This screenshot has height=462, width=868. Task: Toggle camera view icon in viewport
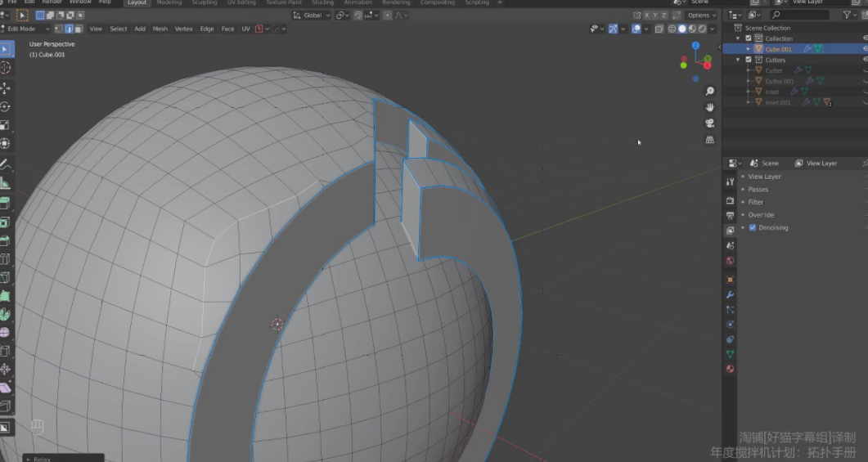[709, 123]
